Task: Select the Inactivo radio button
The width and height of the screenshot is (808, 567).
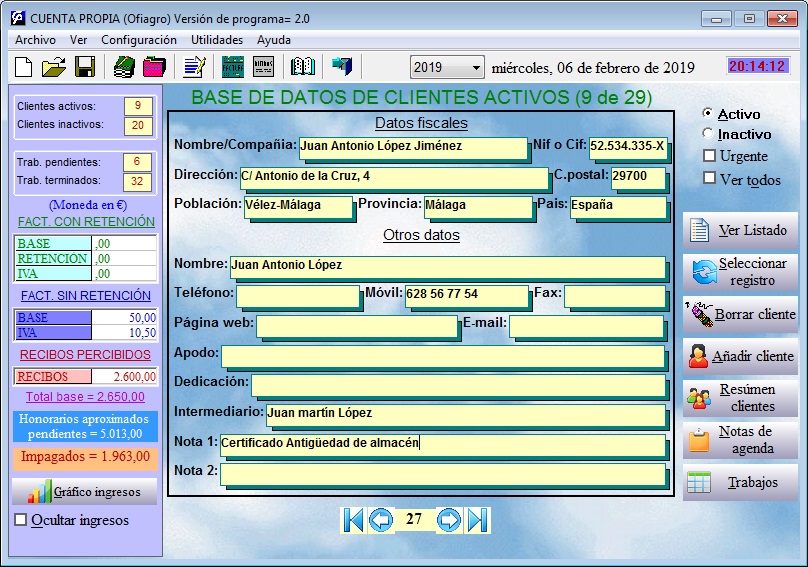Action: [709, 134]
